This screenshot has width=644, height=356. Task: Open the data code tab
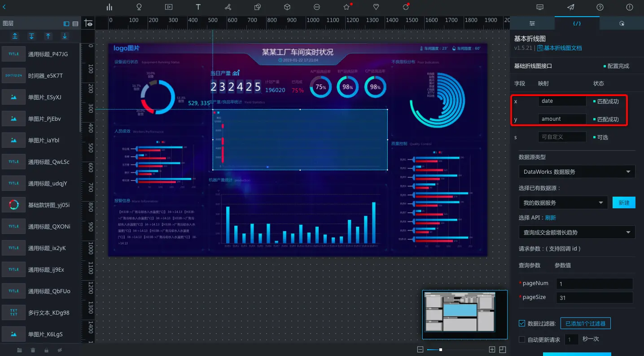click(577, 23)
